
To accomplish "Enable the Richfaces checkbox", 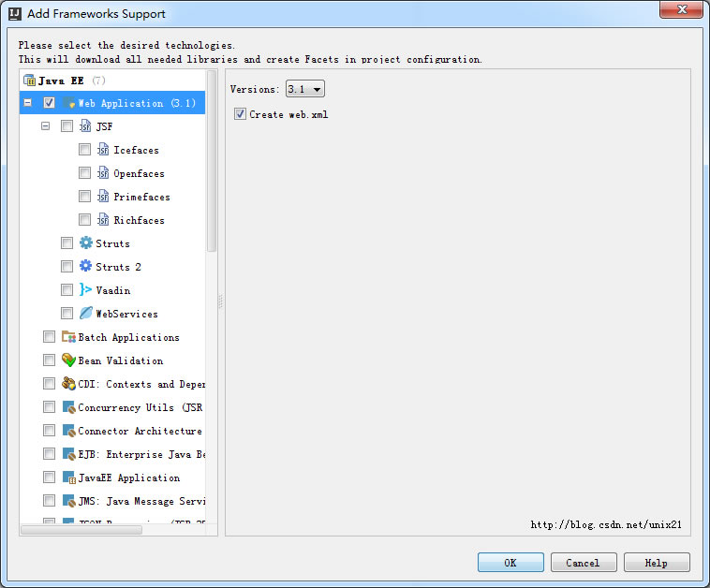I will 84,219.
